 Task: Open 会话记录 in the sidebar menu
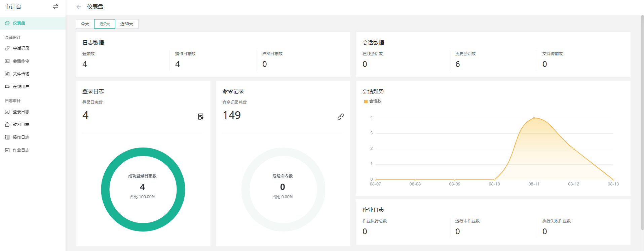pos(21,48)
